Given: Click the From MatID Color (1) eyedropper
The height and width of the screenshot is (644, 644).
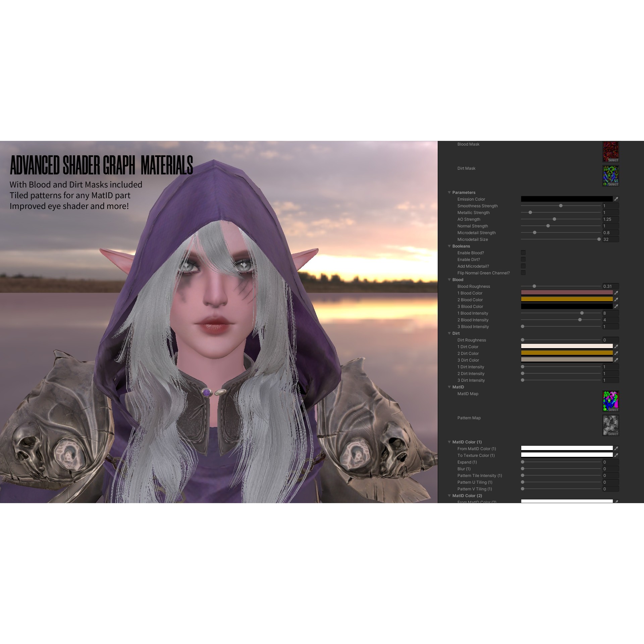Looking at the screenshot, I should coord(616,448).
